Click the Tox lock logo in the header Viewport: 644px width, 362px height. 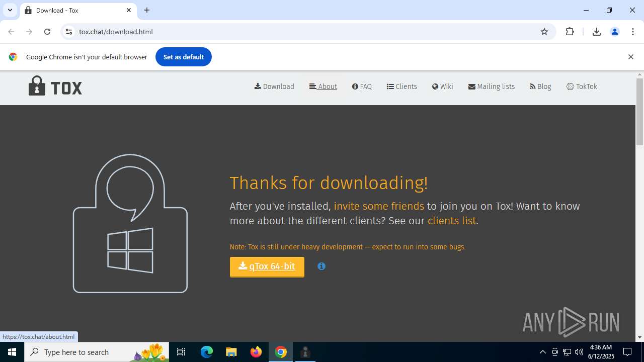55,86
